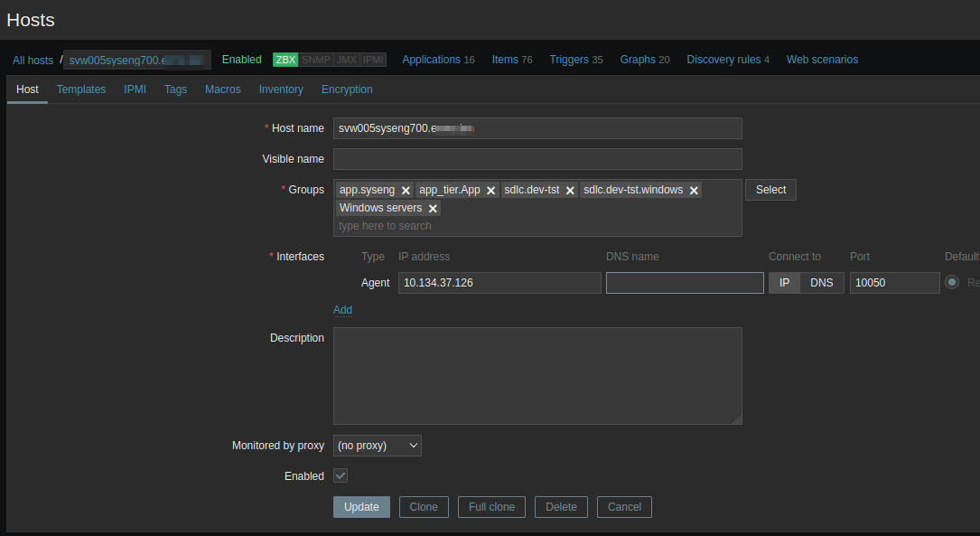Open the group Select picker
The image size is (980, 536).
coord(770,190)
